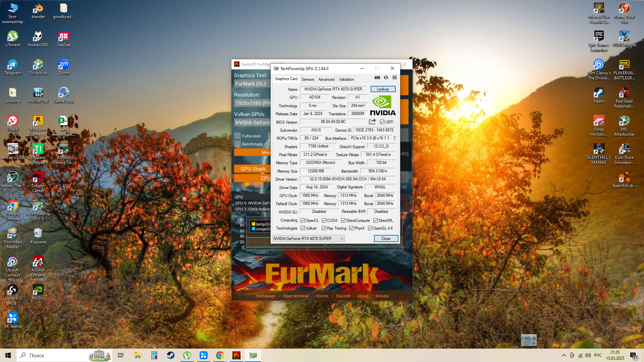Image resolution: width=644 pixels, height=362 pixels.
Task: Toggle the UEFI checkbox
Action: click(382, 122)
